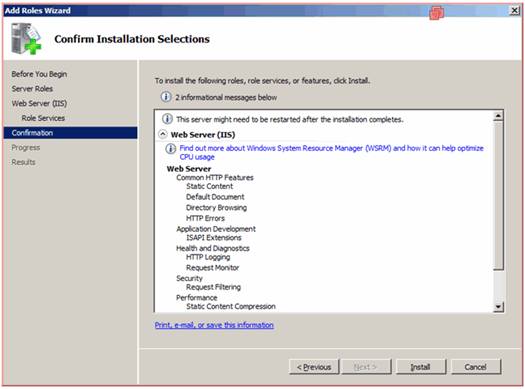The image size is (525, 389).
Task: Click the info icon beside the WSRM link
Action: pyautogui.click(x=170, y=149)
